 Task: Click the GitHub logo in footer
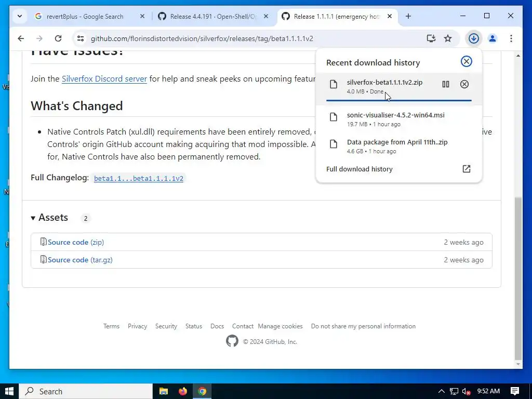click(232, 341)
